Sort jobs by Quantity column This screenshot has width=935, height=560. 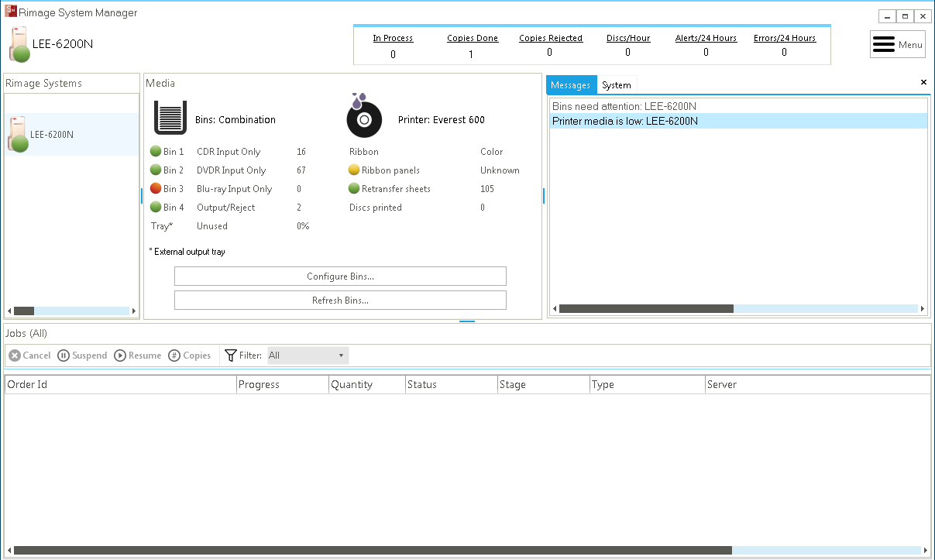367,384
